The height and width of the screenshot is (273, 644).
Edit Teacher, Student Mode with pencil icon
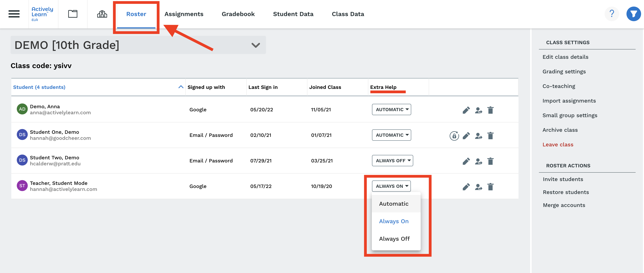(466, 187)
